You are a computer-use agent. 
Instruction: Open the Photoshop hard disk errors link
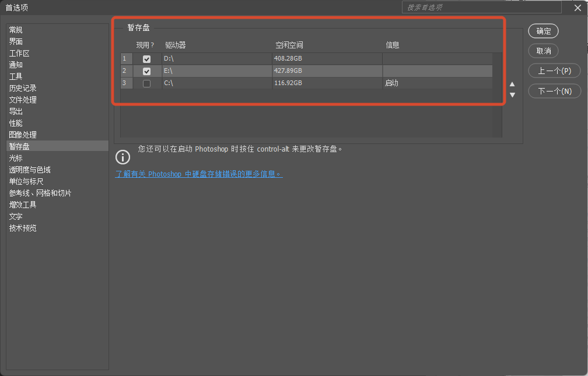[199, 174]
